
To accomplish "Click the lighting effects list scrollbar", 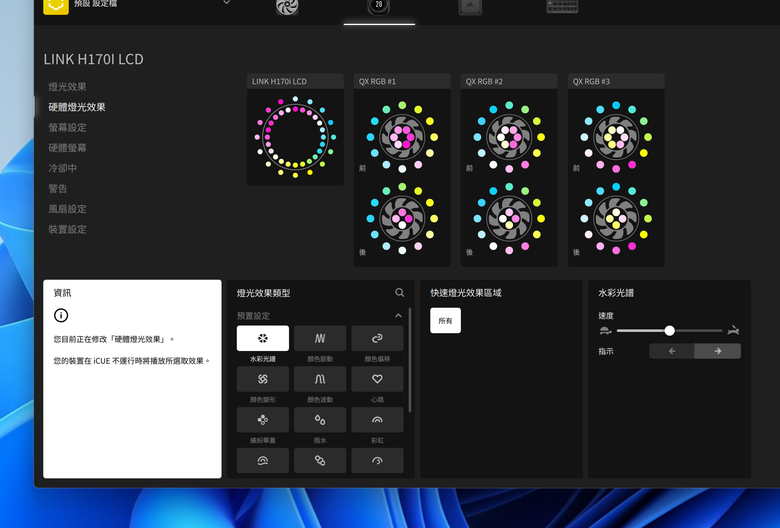I will point(409,360).
